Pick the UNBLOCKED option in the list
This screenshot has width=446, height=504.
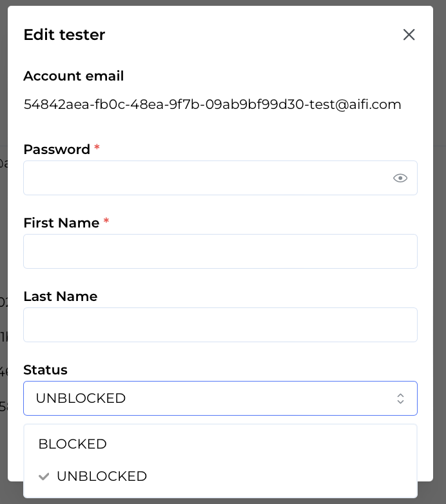click(102, 476)
